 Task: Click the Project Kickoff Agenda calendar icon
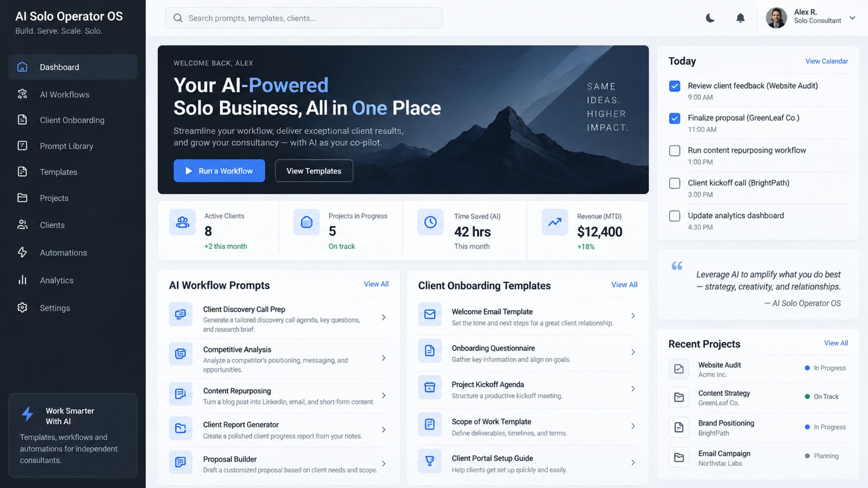click(430, 387)
